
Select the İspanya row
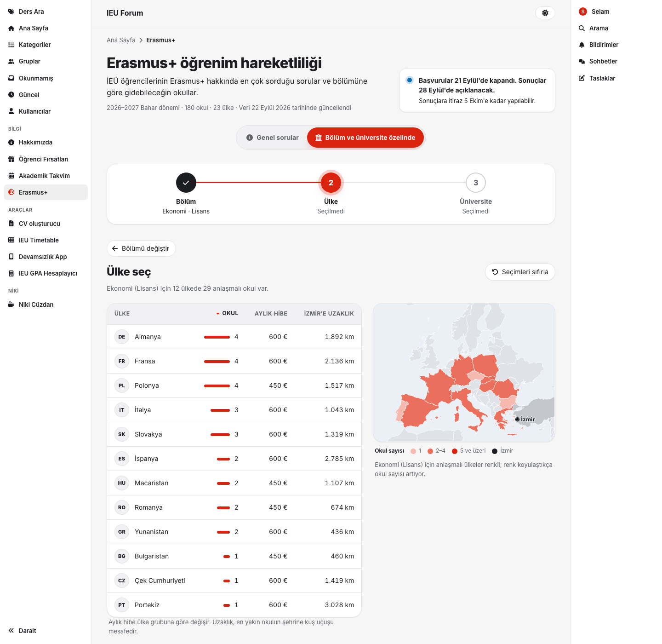tap(234, 459)
